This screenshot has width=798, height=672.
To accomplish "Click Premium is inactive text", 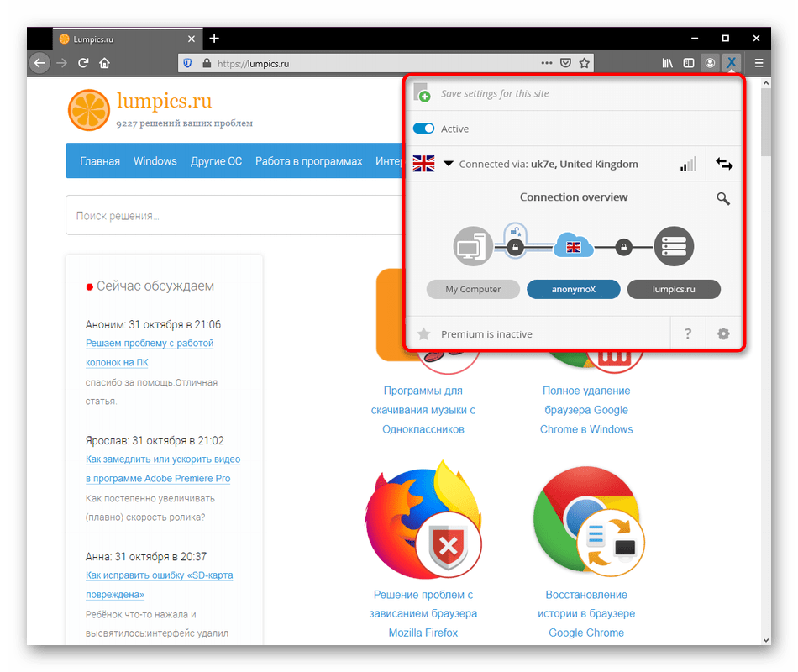I will (x=486, y=334).
